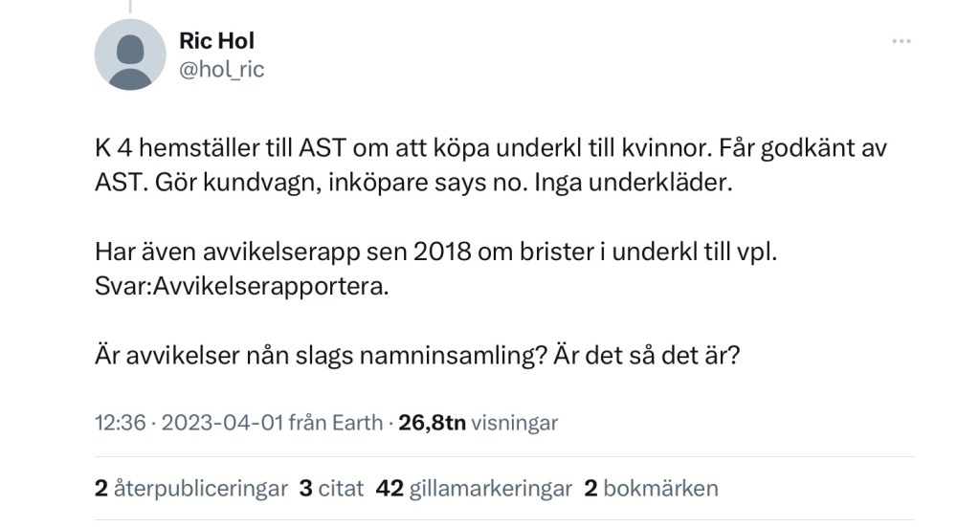This screenshot has width=980, height=527.
Task: Open the @hol_ric handle link
Action: point(221,69)
